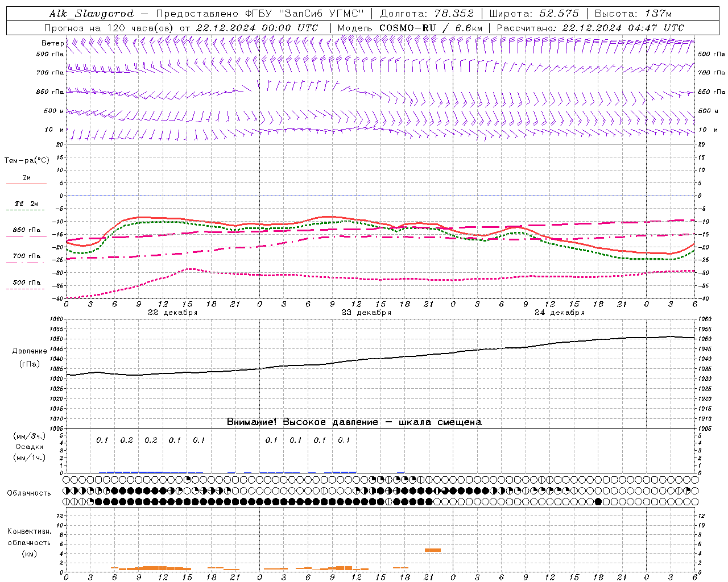Click the Тем-ра(°C) temperature axis title
The width and height of the screenshot is (728, 582).
pos(27,161)
